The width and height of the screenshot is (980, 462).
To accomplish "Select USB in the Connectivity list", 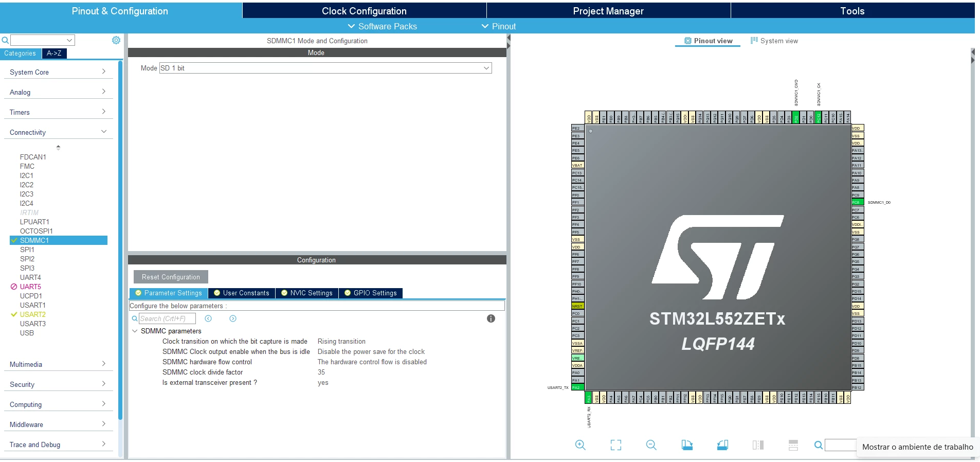I will click(x=27, y=333).
